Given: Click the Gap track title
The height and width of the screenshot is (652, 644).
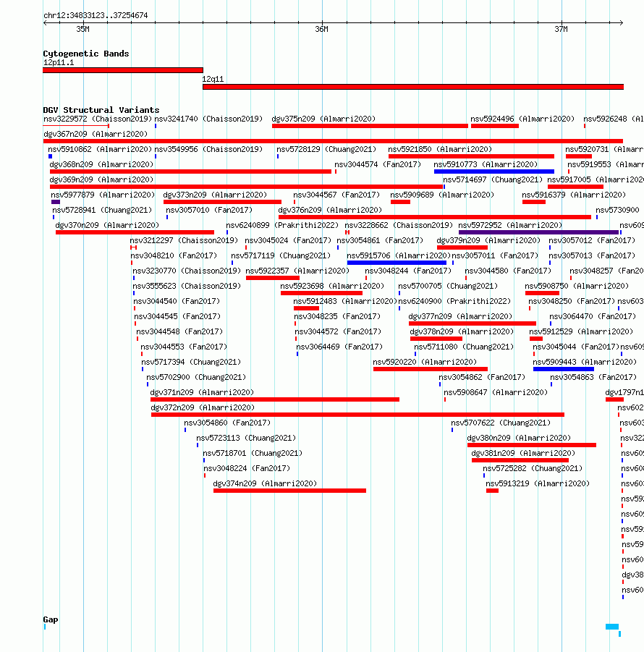Looking at the screenshot, I should click(x=51, y=619).
